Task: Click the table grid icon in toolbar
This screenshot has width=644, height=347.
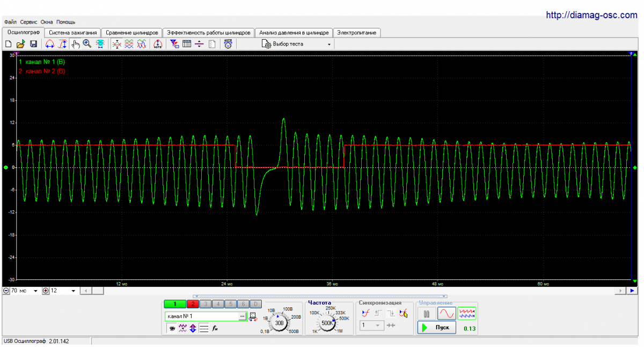Action: pos(187,44)
